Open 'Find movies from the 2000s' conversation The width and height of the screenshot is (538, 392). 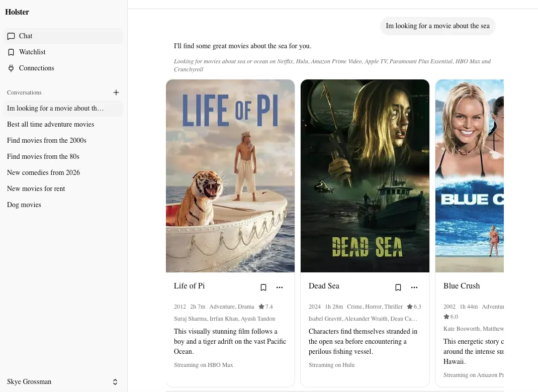pos(63,141)
